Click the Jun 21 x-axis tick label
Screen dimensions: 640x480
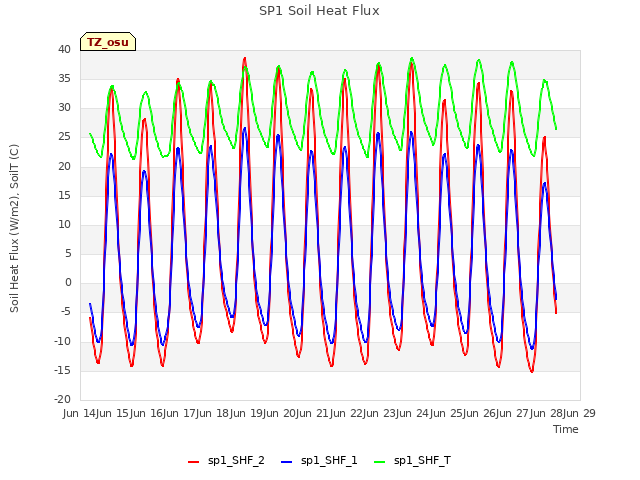pyautogui.click(x=313, y=413)
